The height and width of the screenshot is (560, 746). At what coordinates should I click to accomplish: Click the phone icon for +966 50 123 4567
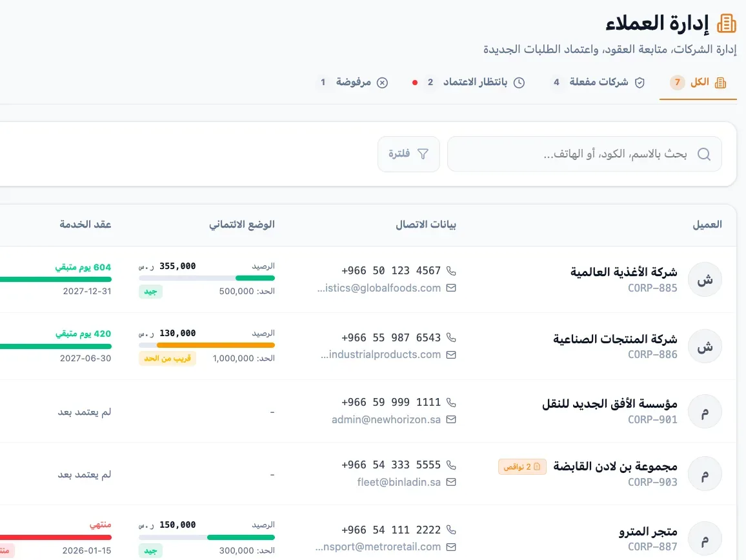coord(451,271)
